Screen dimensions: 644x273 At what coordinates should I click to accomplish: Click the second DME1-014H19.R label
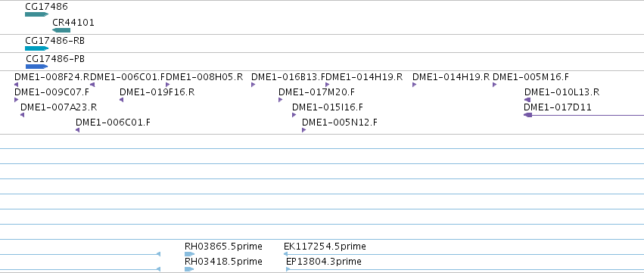451,77
